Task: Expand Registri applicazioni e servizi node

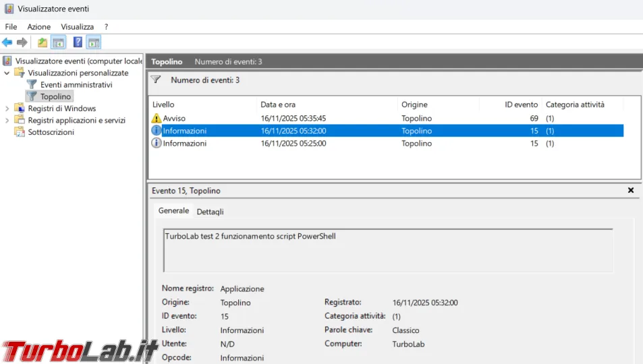Action: 7,121
